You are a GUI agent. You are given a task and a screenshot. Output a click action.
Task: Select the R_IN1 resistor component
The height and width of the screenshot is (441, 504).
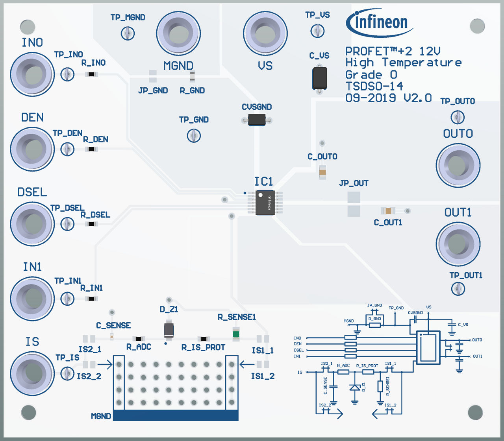pyautogui.click(x=91, y=299)
